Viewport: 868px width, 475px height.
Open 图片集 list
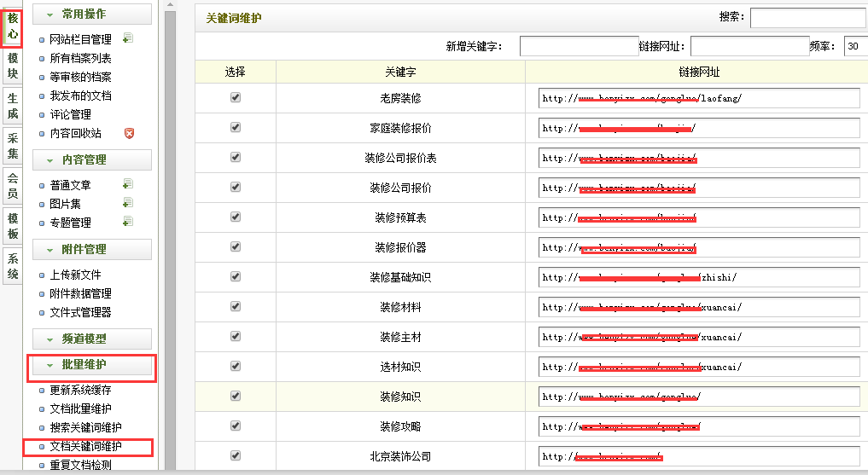coord(65,204)
